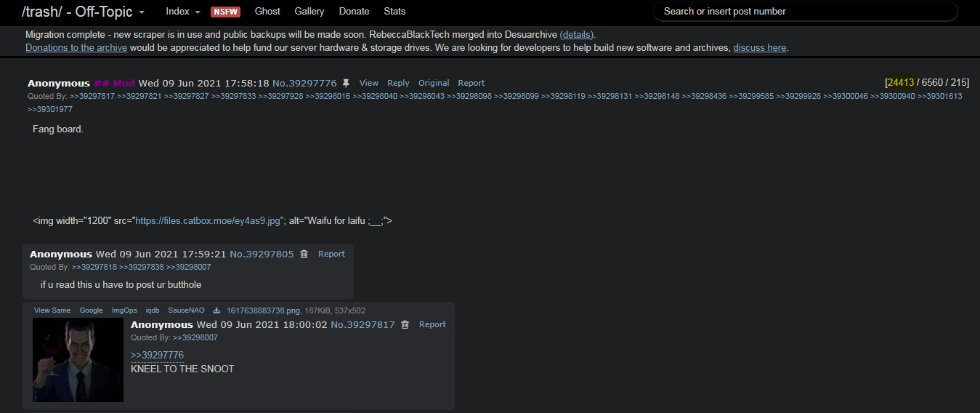
Task: Follow quoted-by >>39298007 under post 39297817
Action: click(195, 337)
